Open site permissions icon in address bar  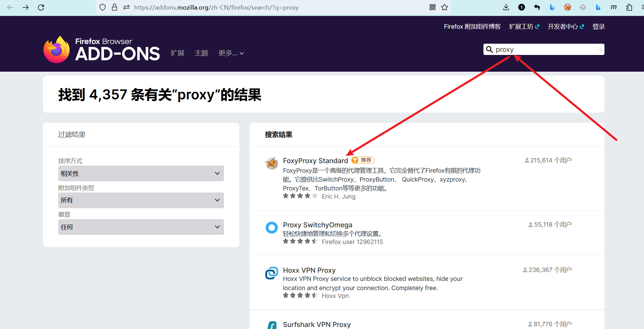[126, 7]
